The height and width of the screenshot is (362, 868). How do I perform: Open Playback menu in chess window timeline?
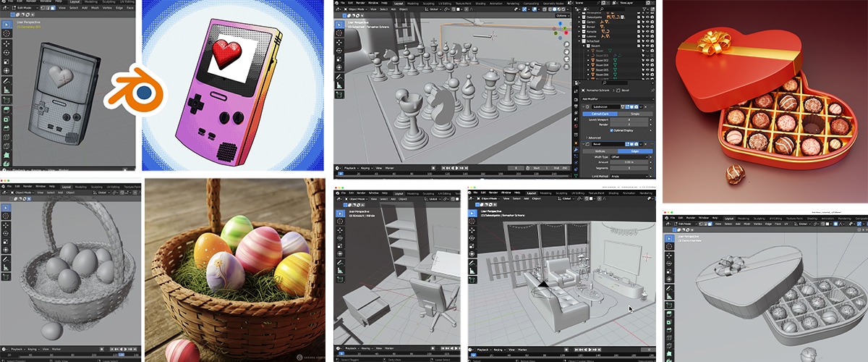pyautogui.click(x=351, y=168)
